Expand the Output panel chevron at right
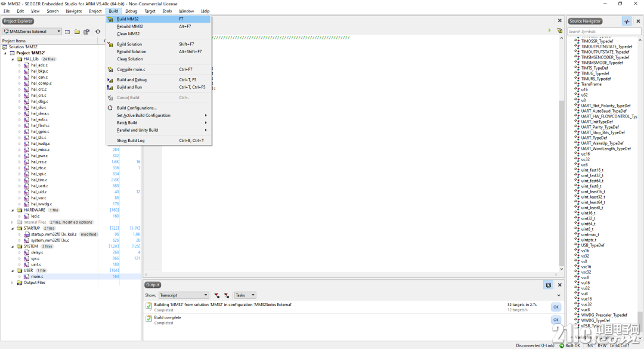Image resolution: width=644 pixels, height=349 pixels. [559, 295]
